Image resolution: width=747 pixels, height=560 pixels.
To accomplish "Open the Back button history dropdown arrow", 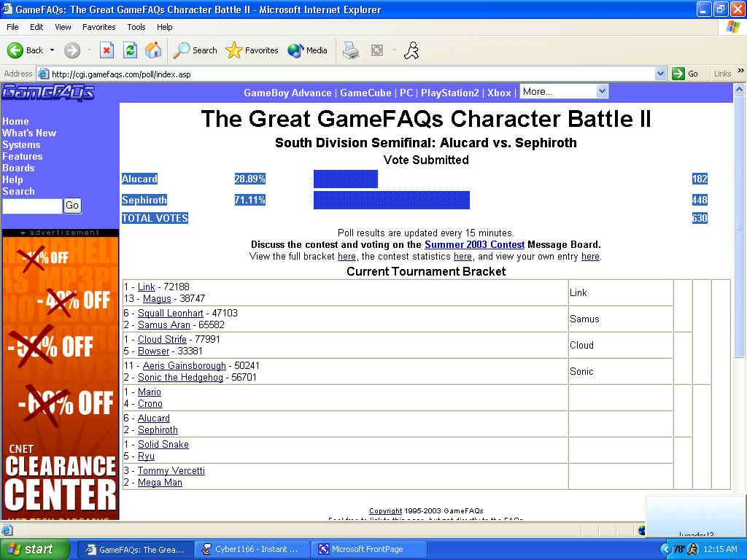I will [x=52, y=50].
